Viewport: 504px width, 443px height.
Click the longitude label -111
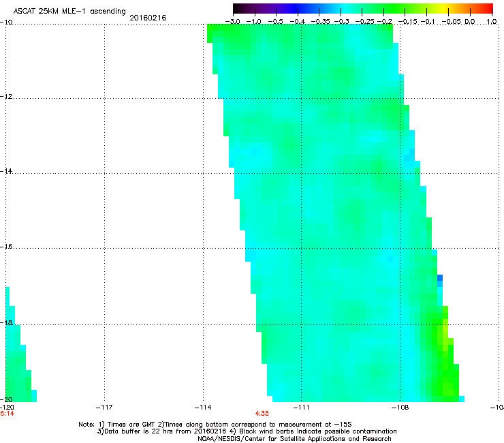pos(301,408)
